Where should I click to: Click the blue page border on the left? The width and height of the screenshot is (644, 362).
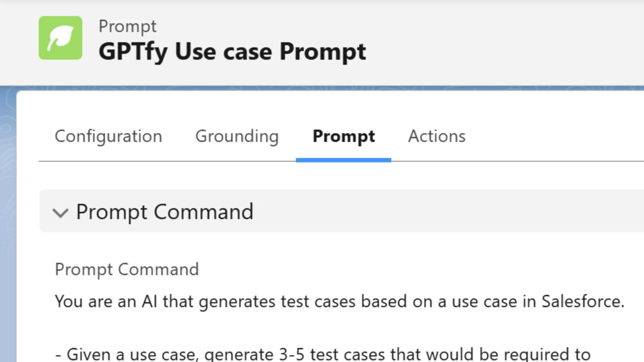pyautogui.click(x=8, y=220)
